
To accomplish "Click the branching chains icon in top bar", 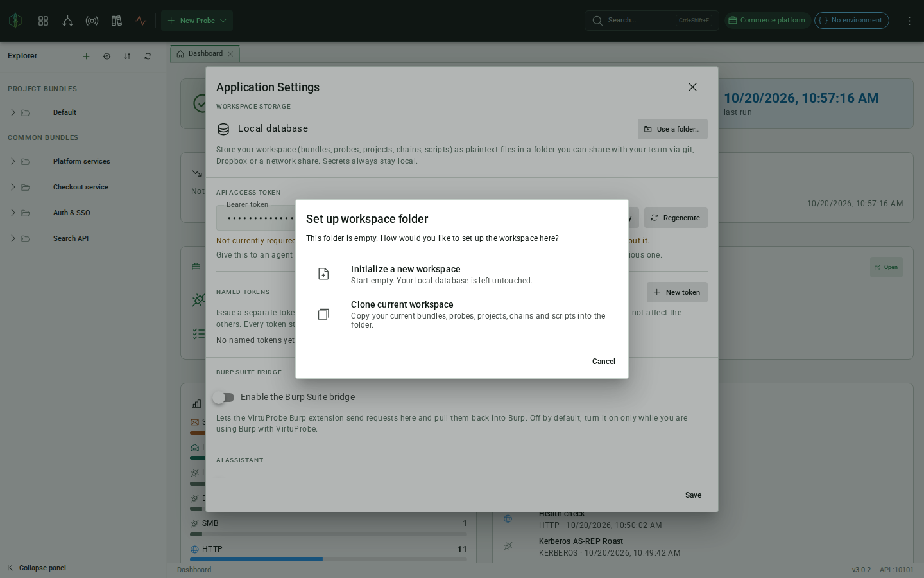I will (67, 21).
